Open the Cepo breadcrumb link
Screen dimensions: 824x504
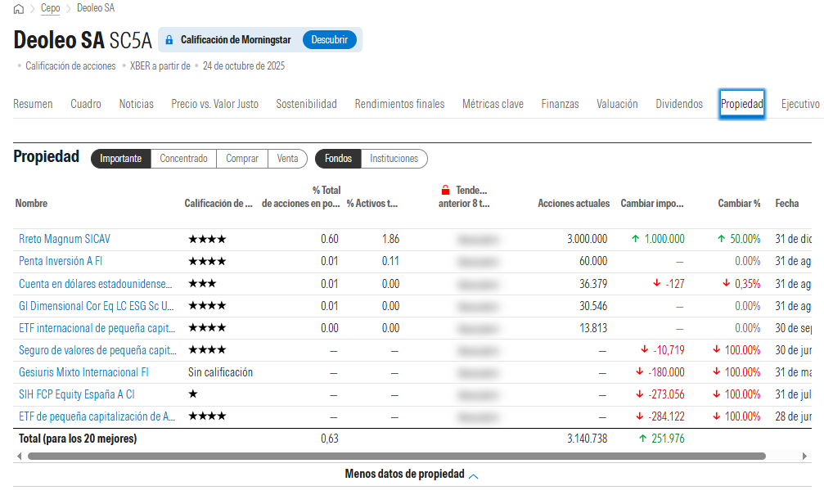pos(51,8)
